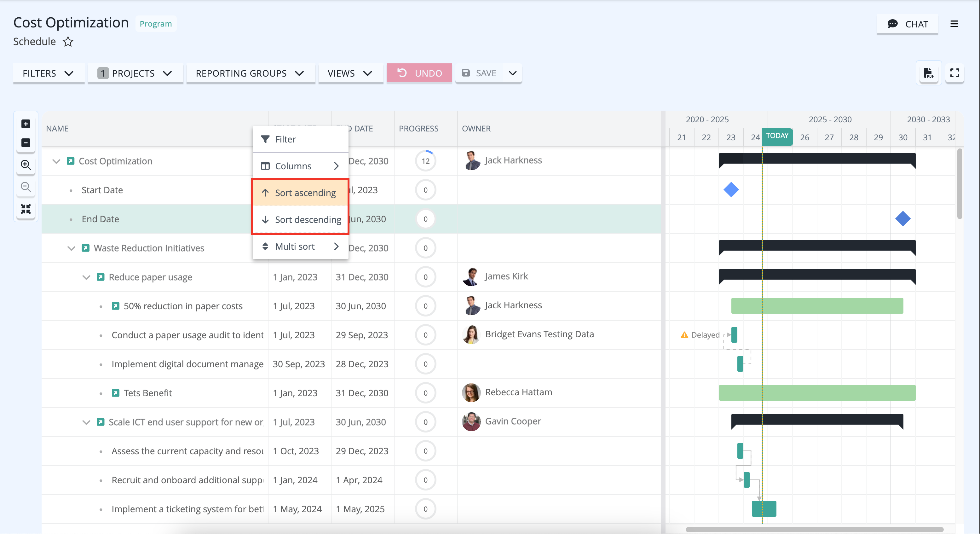Viewport: 980px width, 534px height.
Task: Open the Save options arrow
Action: tap(512, 73)
